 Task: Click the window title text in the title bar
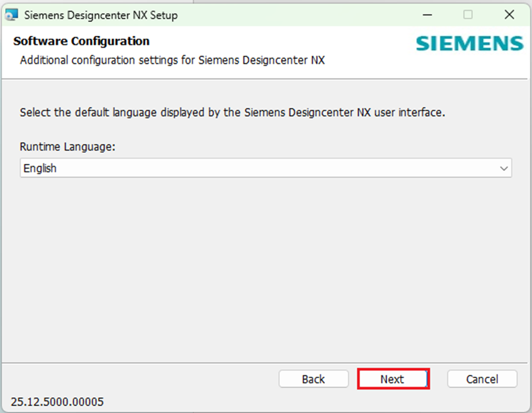coord(101,15)
